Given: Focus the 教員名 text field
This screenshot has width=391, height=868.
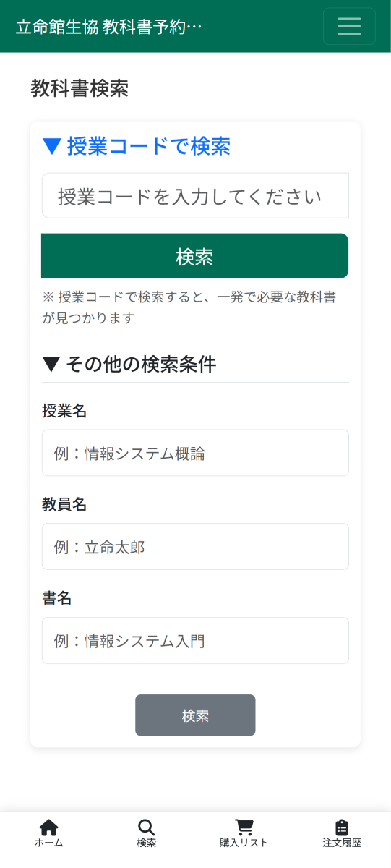Looking at the screenshot, I should (x=195, y=546).
